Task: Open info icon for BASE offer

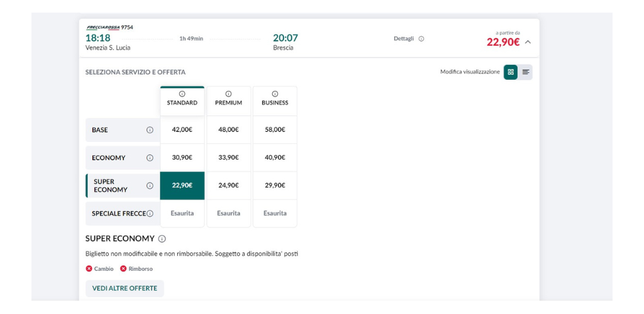Action: 150,130
